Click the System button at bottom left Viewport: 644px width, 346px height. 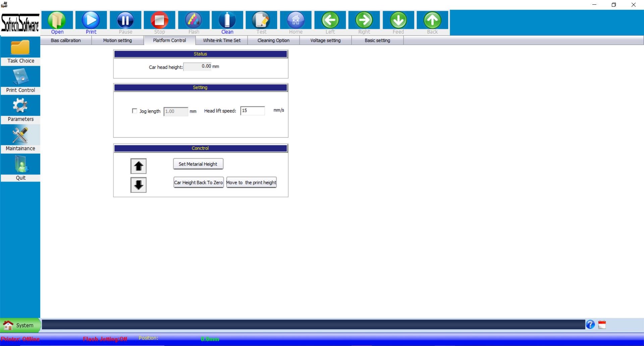pyautogui.click(x=20, y=325)
